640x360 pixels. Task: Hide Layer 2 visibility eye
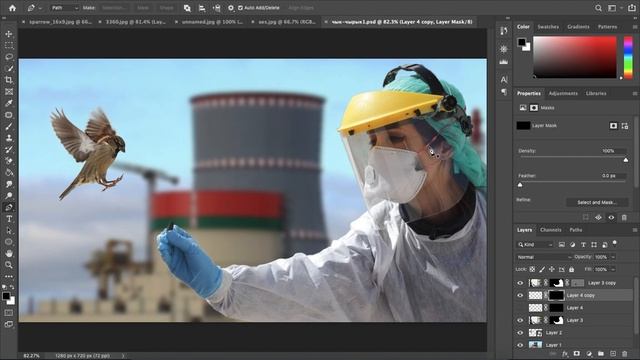520,333
